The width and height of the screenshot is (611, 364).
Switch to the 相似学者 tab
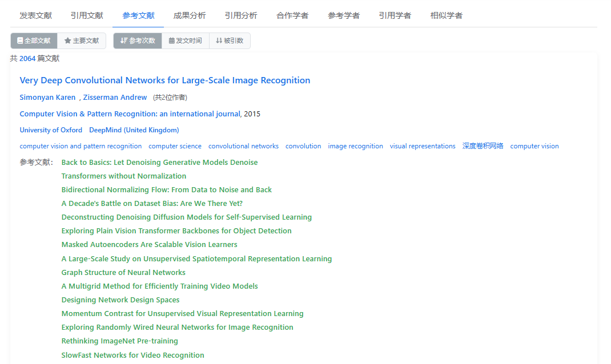point(447,15)
